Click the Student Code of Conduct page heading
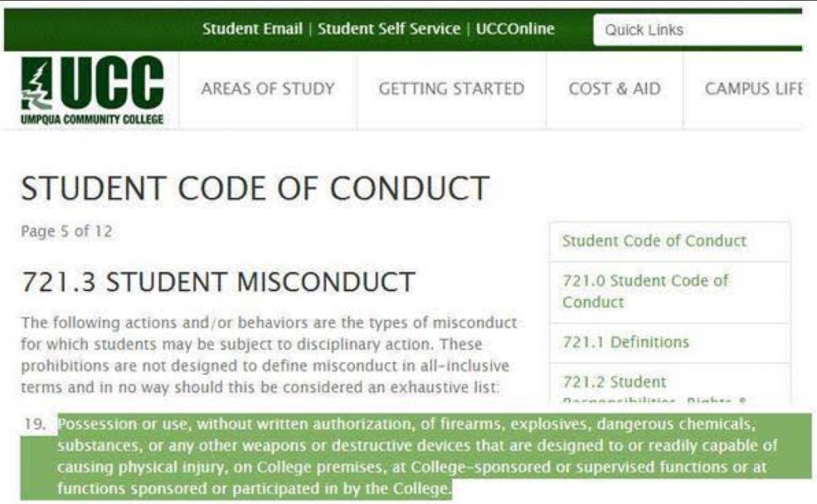This screenshot has width=817, height=504. pyautogui.click(x=255, y=189)
